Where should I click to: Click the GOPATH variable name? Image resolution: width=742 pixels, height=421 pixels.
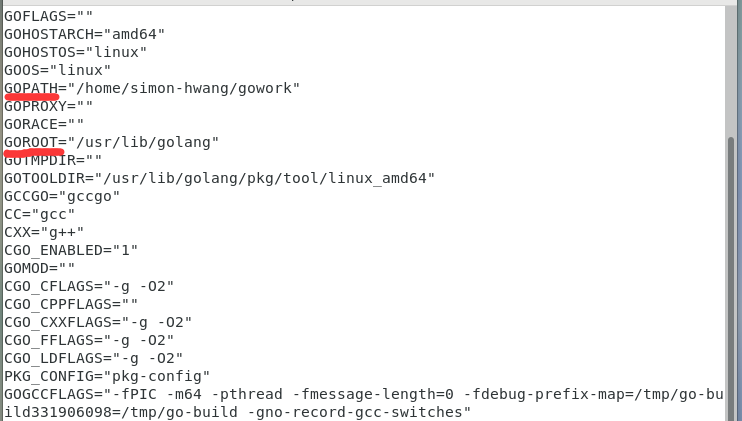pos(31,88)
